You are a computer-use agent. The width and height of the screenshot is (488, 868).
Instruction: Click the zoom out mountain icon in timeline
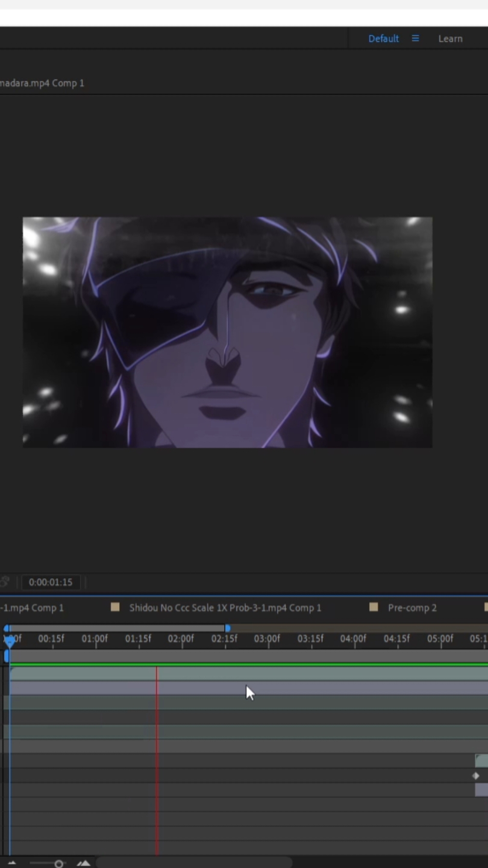(x=11, y=863)
